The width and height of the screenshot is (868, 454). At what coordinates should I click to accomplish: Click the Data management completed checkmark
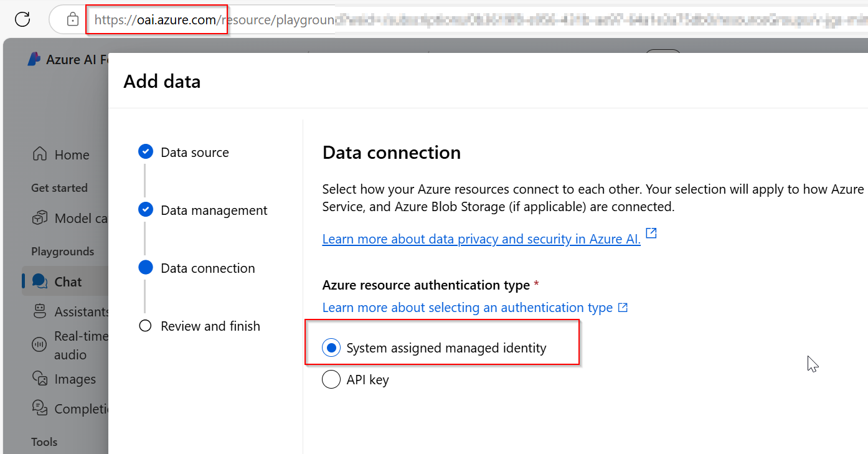point(146,209)
